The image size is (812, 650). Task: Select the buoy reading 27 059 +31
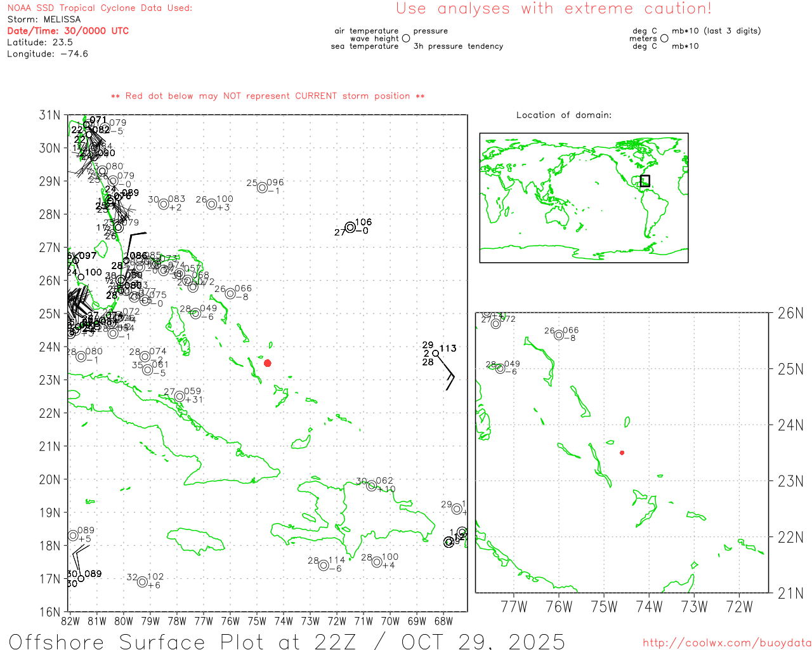pyautogui.click(x=180, y=396)
